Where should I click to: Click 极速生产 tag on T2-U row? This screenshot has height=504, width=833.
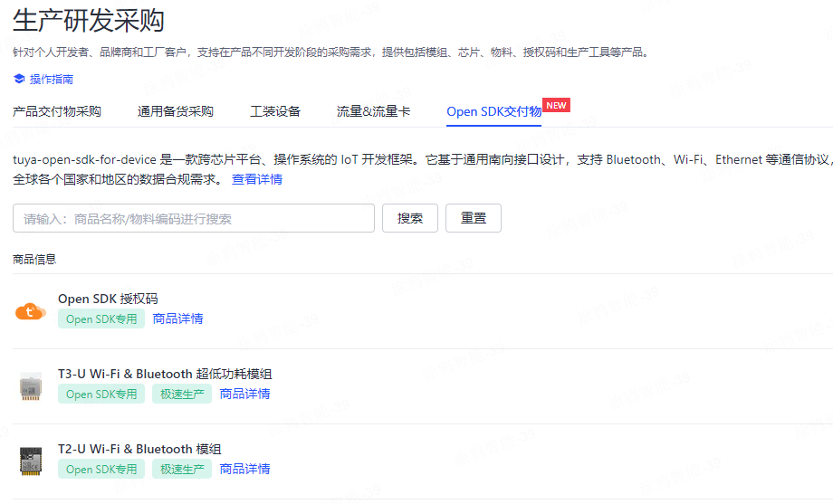point(182,470)
